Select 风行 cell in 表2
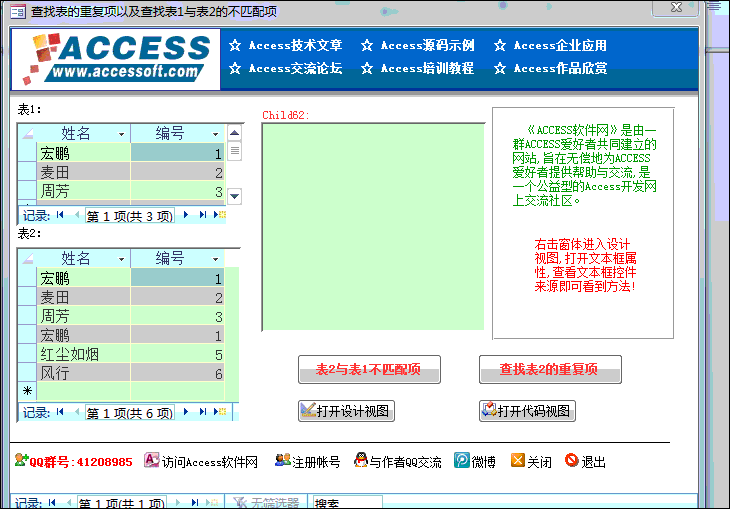 coord(83,373)
